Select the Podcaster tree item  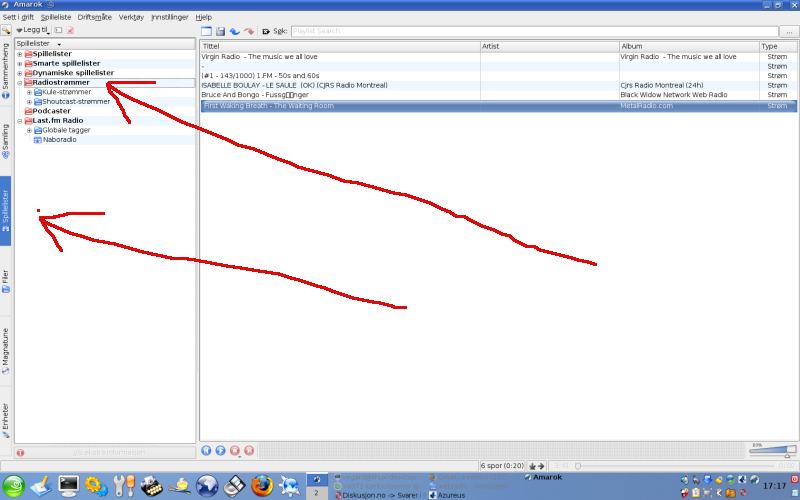[x=52, y=111]
